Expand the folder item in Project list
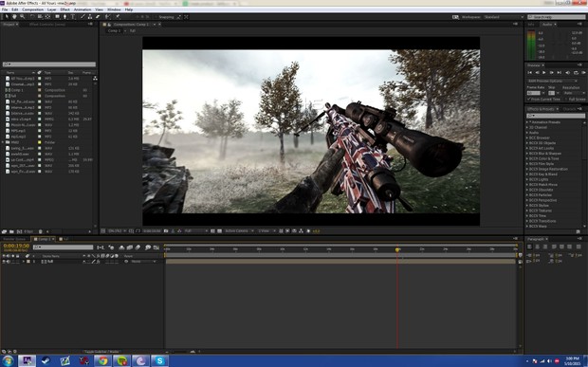588x367 pixels. click(x=3, y=142)
